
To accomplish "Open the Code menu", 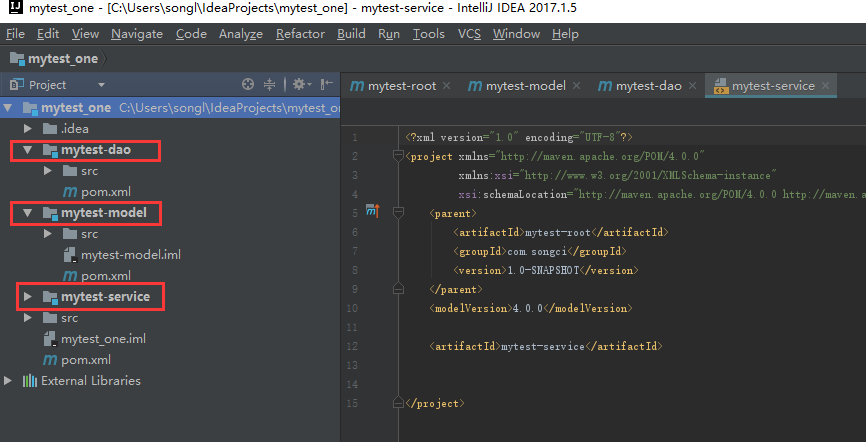I will 192,34.
